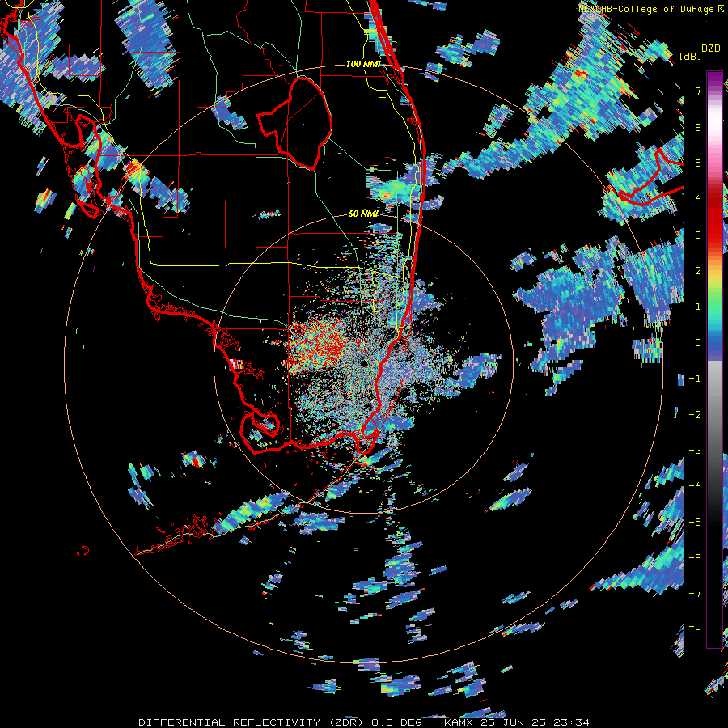Viewport: 728px width, 728px height.
Task: Click the 3 tick label on the scale
Action: pos(698,235)
